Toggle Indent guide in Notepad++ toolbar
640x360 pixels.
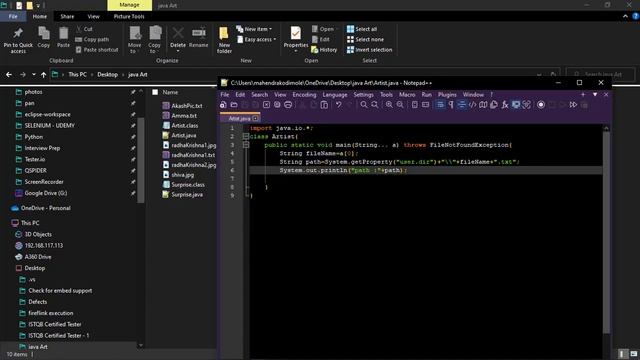(x=461, y=105)
